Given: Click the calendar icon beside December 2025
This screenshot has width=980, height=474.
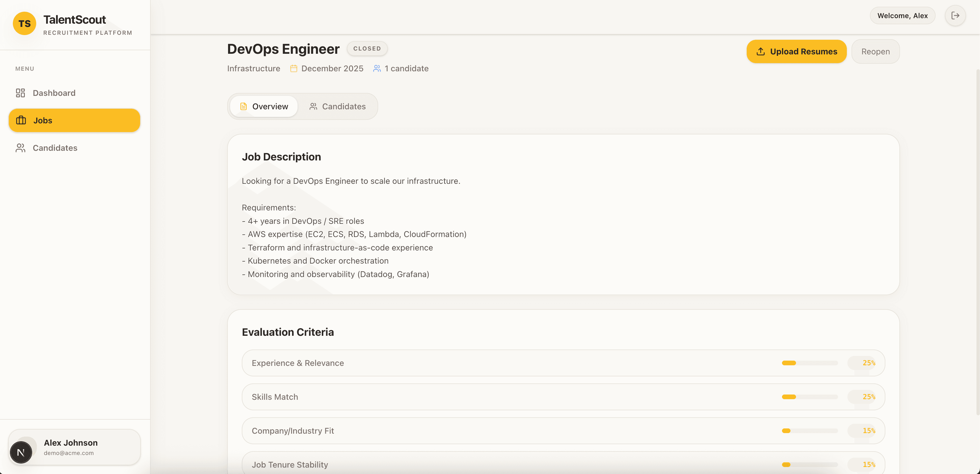Looking at the screenshot, I should (x=293, y=68).
